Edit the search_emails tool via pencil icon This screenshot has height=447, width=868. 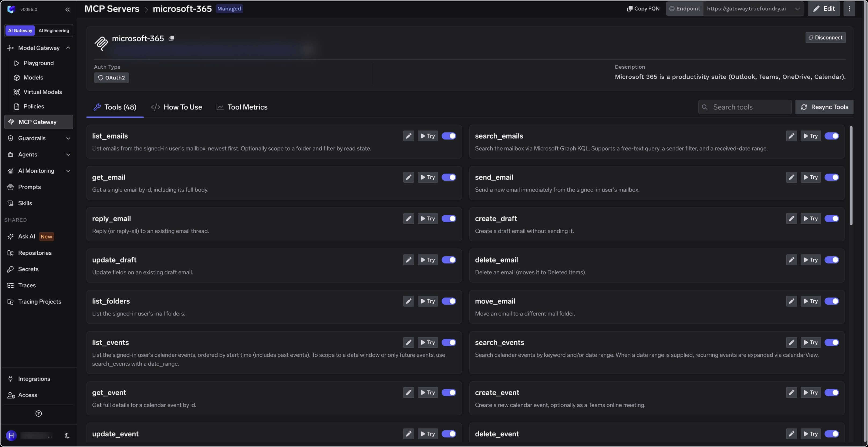tap(791, 136)
